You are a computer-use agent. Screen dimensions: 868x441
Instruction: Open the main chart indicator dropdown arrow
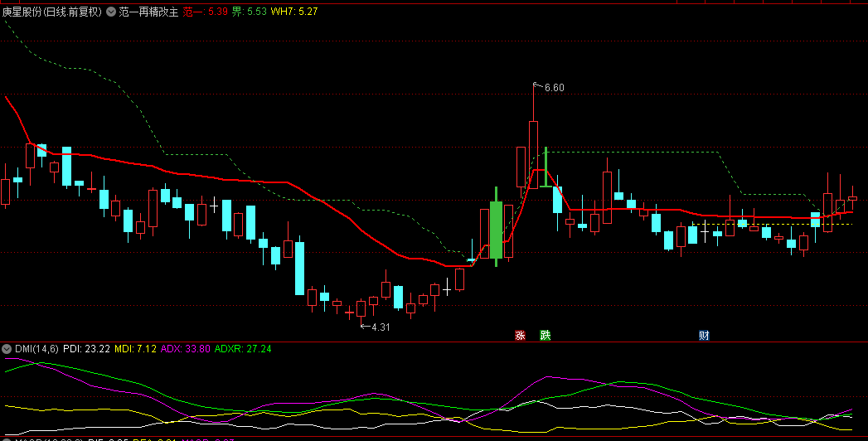[111, 12]
